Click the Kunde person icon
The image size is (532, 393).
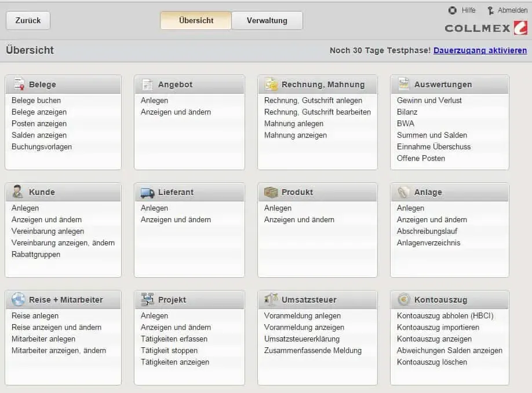19,192
